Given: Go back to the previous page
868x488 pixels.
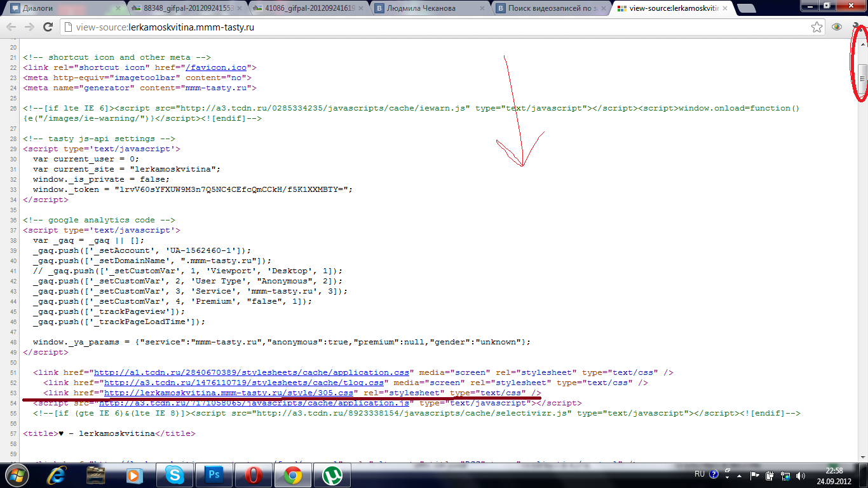Looking at the screenshot, I should (x=11, y=27).
